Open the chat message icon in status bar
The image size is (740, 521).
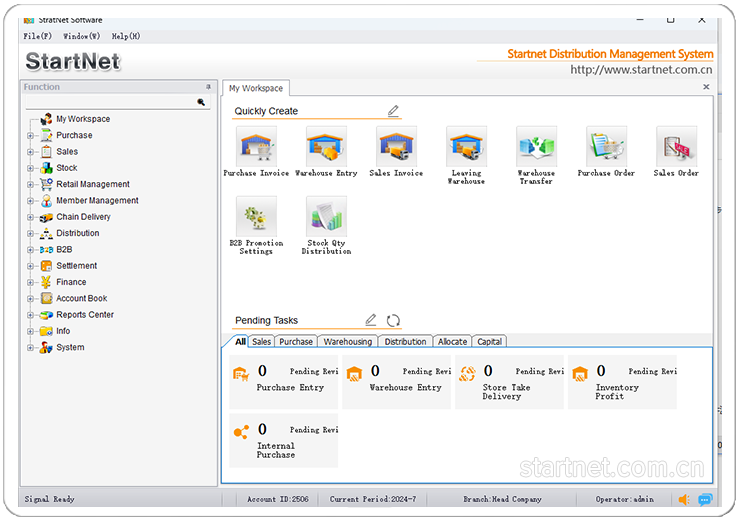pos(705,499)
